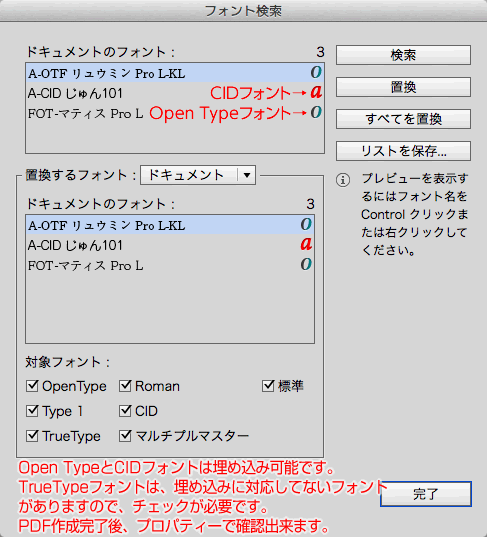The width and height of the screenshot is (487, 537).
Task: Open the 置換するフォント dropdown showing ドキュメント
Action: coord(198,175)
